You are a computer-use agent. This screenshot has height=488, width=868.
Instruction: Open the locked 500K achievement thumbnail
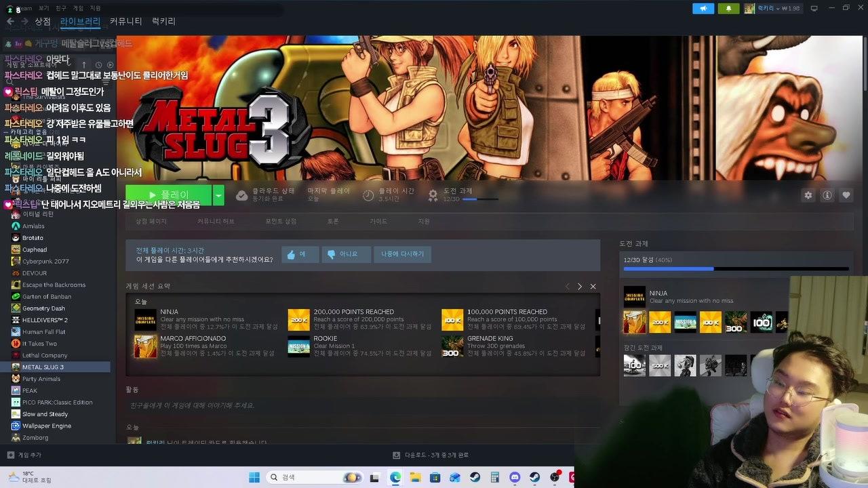click(660, 365)
